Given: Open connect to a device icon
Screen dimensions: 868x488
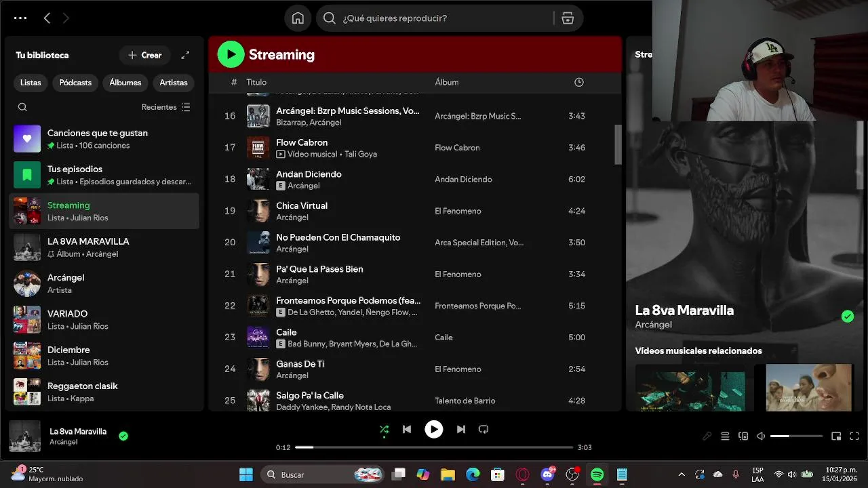Looking at the screenshot, I should 743,436.
